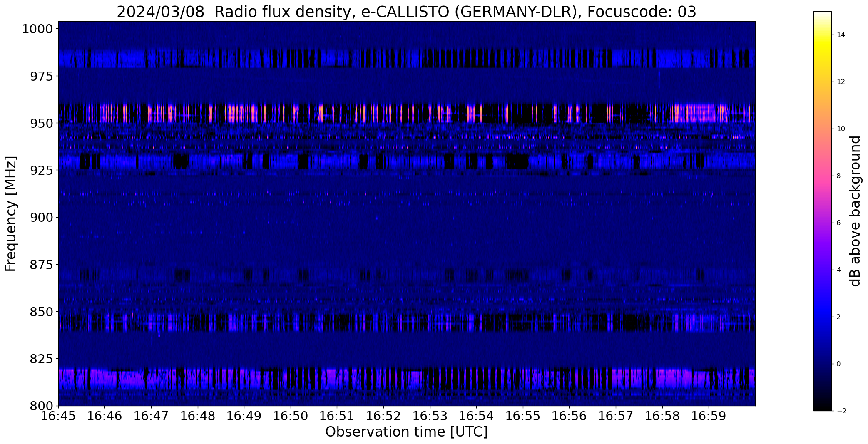Click the dB color scale bar
The height and width of the screenshot is (444, 868).
tap(822, 211)
